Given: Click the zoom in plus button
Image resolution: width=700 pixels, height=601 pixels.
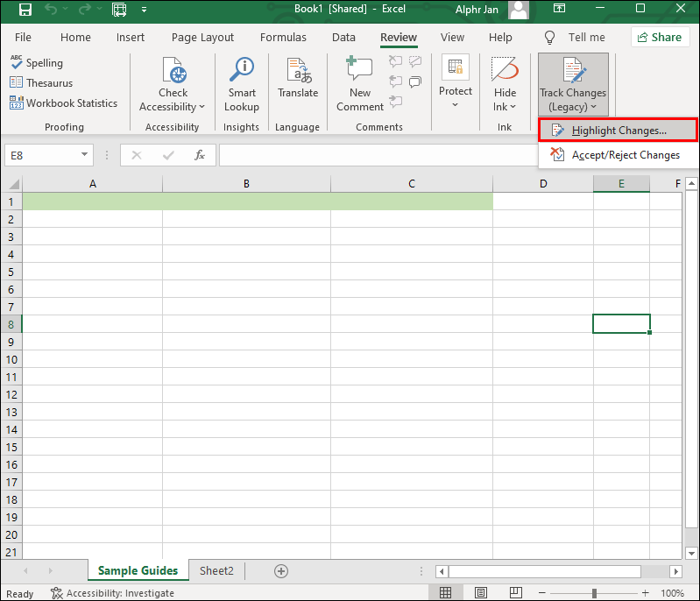Looking at the screenshot, I should [x=645, y=593].
